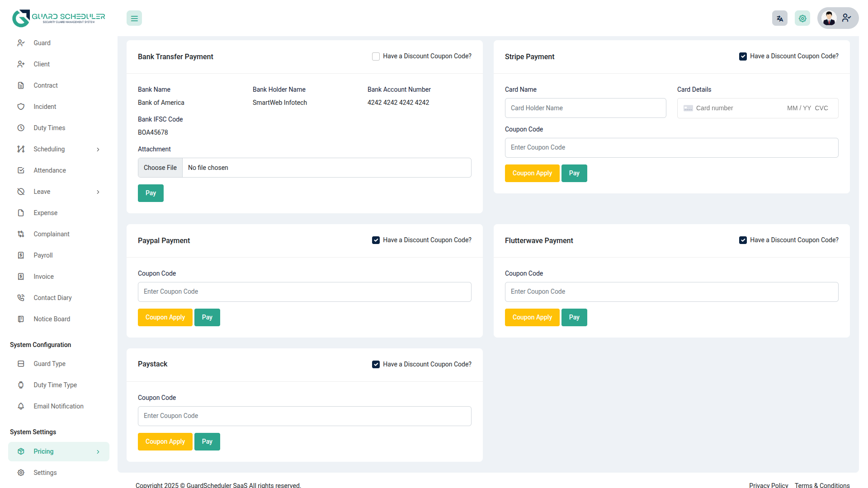Click Choose File for attachment
The width and height of the screenshot is (868, 488).
point(160,168)
